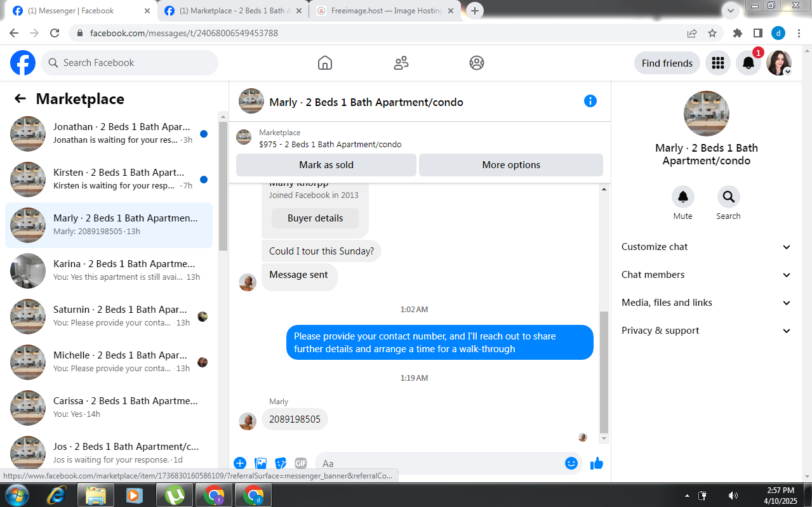Click browser address bar URL
Image resolution: width=812 pixels, height=507 pixels.
coord(184,33)
